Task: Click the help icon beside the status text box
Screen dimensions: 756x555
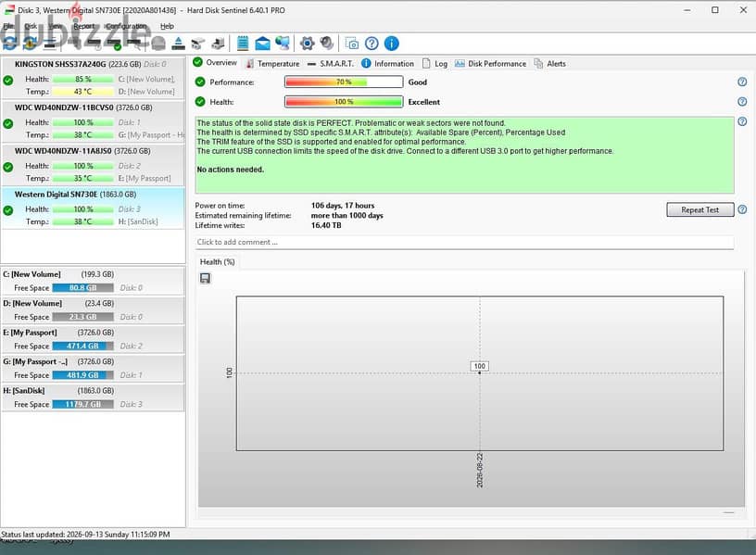Action: (x=742, y=121)
